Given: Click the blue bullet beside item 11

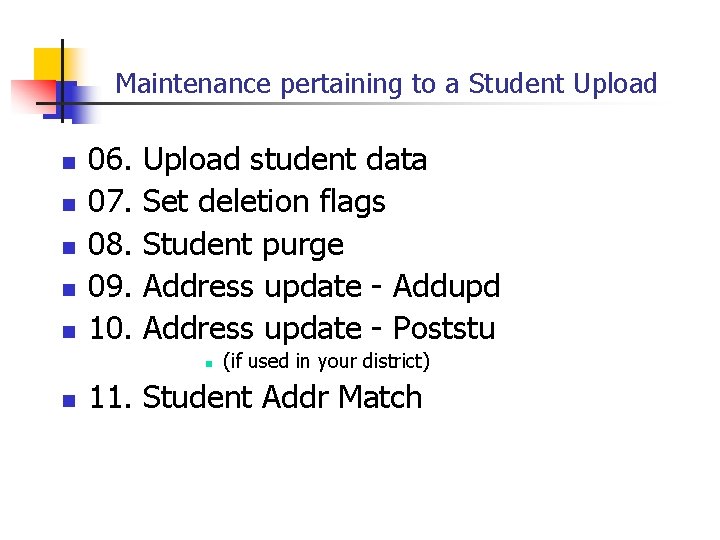Looking at the screenshot, I should click(x=69, y=400).
